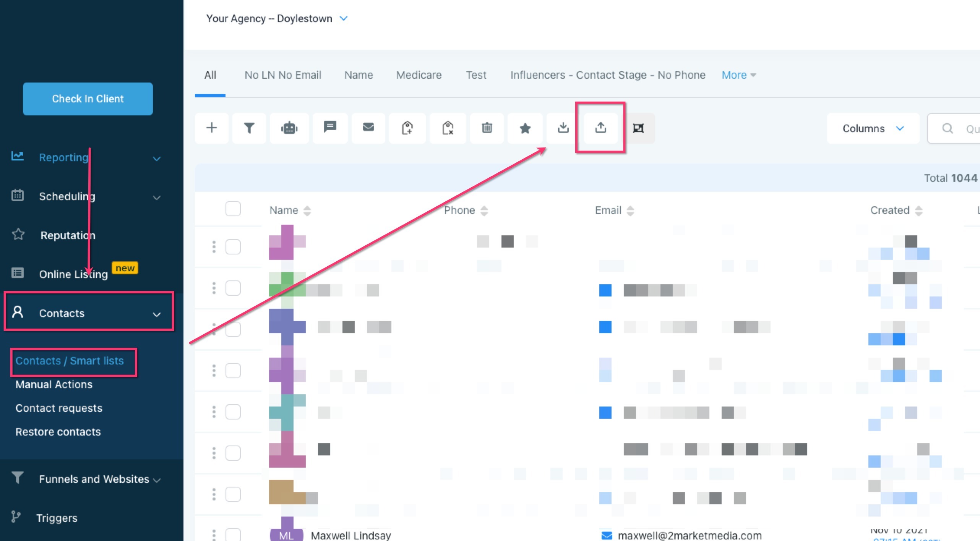Click the star review request icon
The height and width of the screenshot is (541, 980).
pos(525,128)
